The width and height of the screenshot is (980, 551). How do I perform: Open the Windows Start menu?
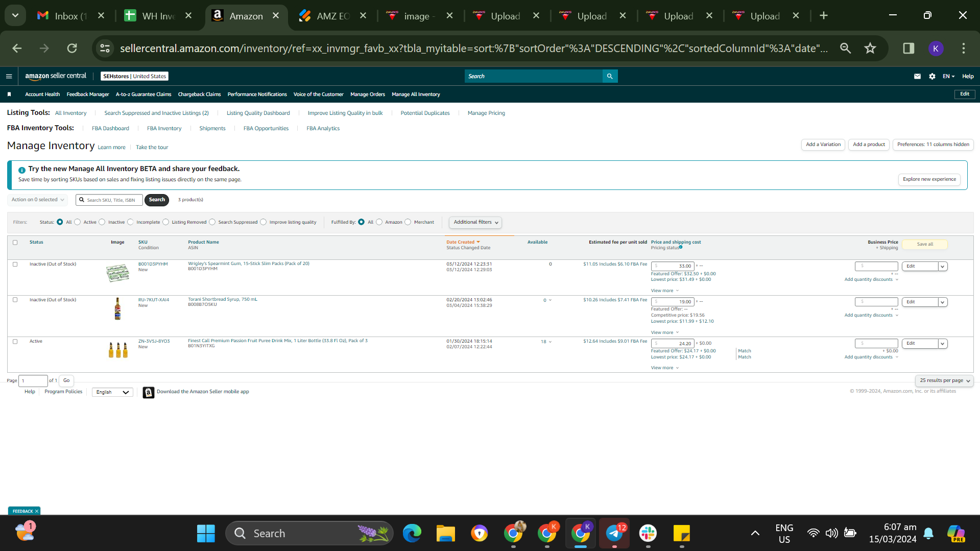pyautogui.click(x=206, y=534)
